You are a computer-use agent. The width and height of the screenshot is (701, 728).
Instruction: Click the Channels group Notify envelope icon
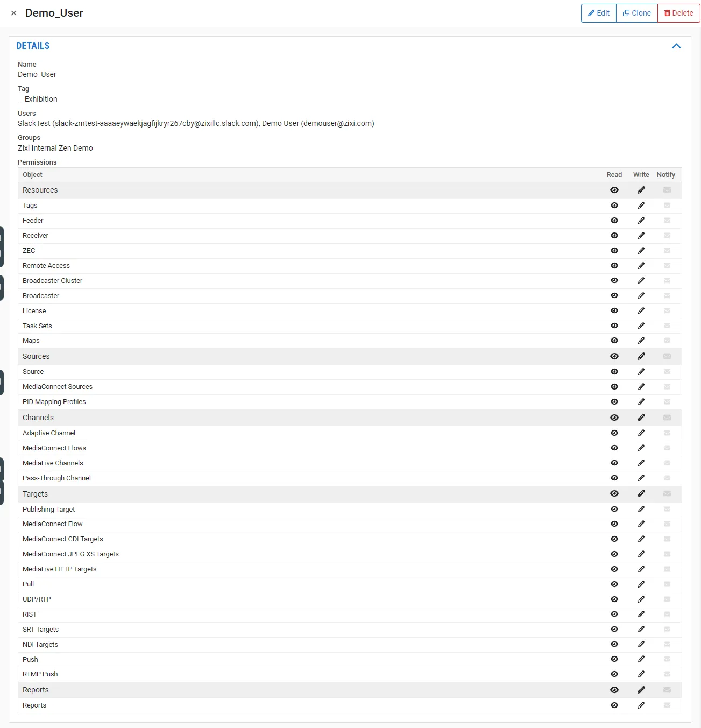coord(667,418)
